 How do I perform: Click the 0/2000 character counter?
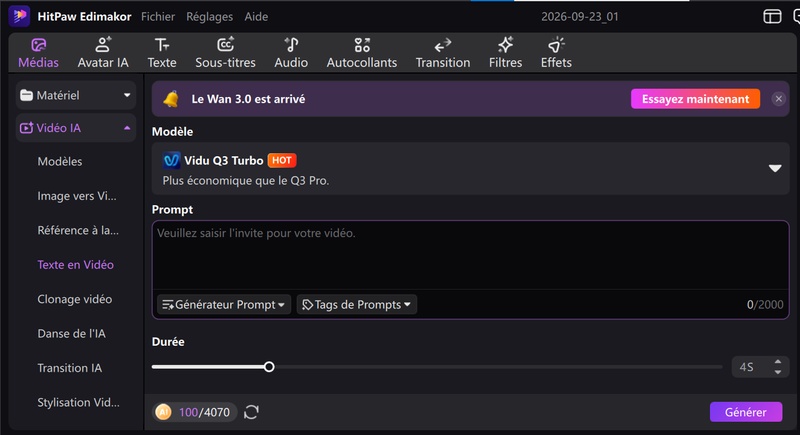765,304
